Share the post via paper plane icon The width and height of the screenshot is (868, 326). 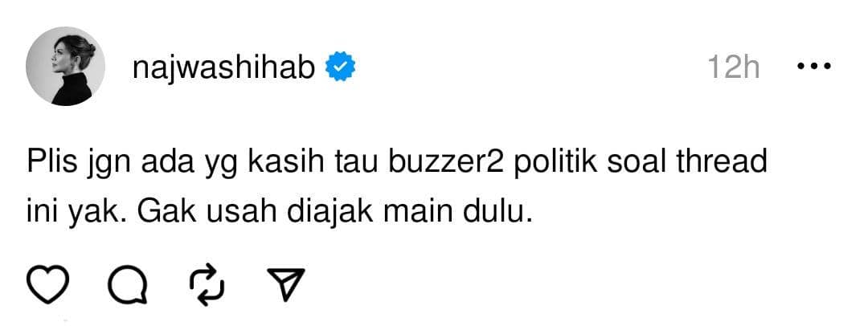(x=285, y=284)
